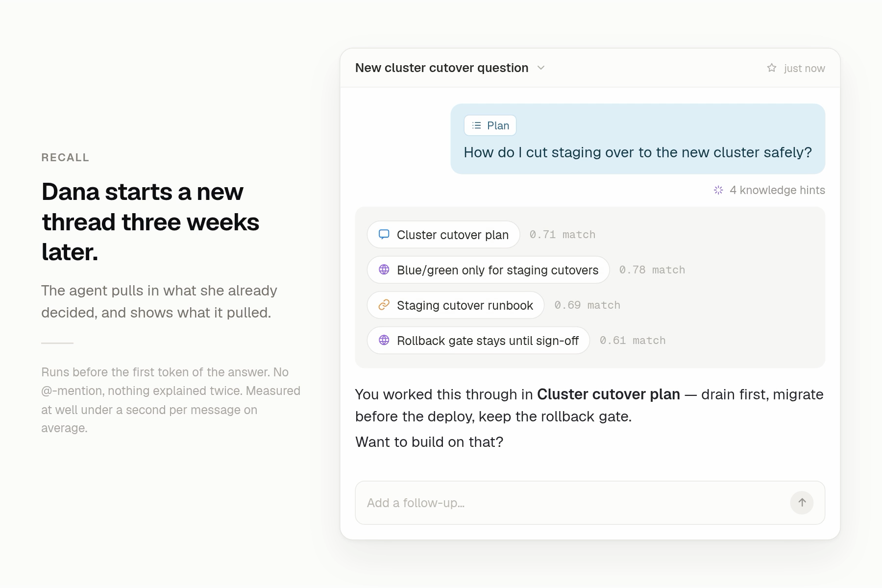Open Blue/green only for staging cutovers

click(x=488, y=270)
